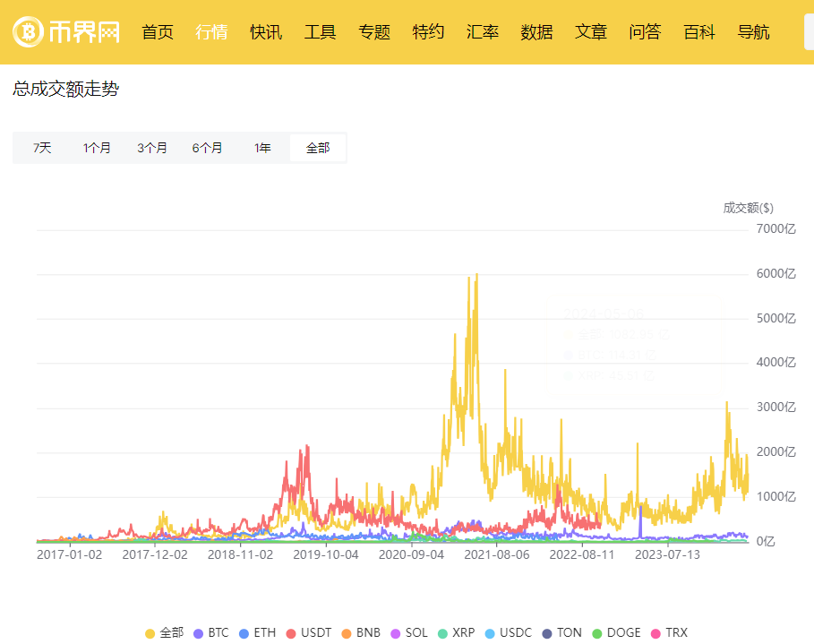The height and width of the screenshot is (644, 814).
Task: Open the 行情 market menu item
Action: [x=211, y=32]
